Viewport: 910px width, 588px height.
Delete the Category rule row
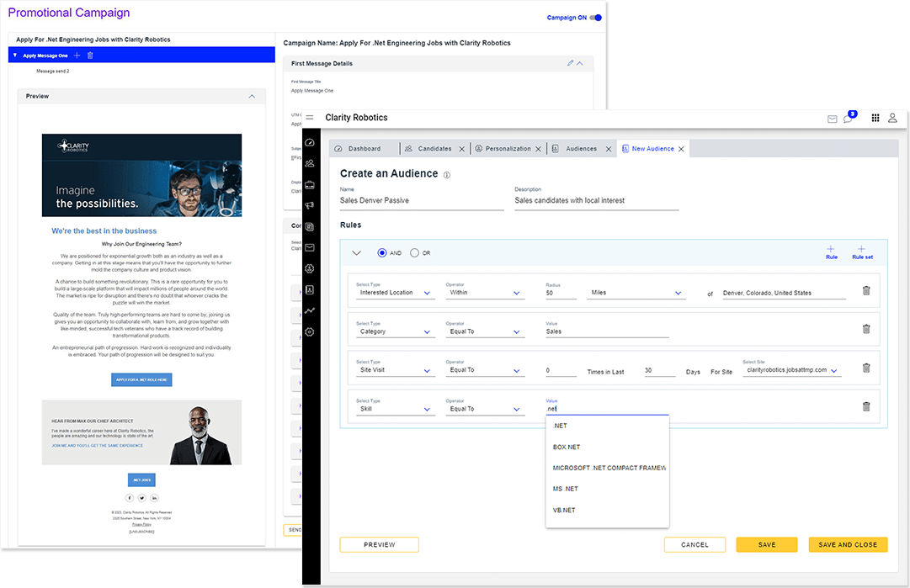[866, 329]
